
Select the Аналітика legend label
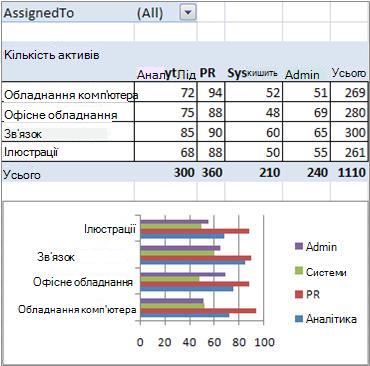click(x=331, y=319)
